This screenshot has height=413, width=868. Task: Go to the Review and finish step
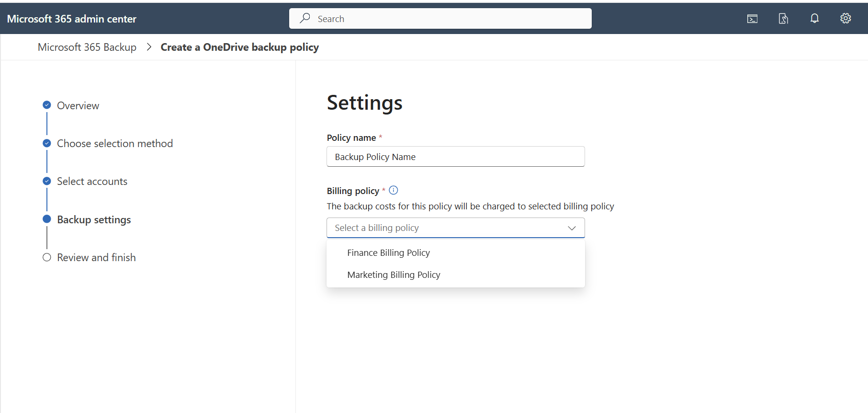96,258
